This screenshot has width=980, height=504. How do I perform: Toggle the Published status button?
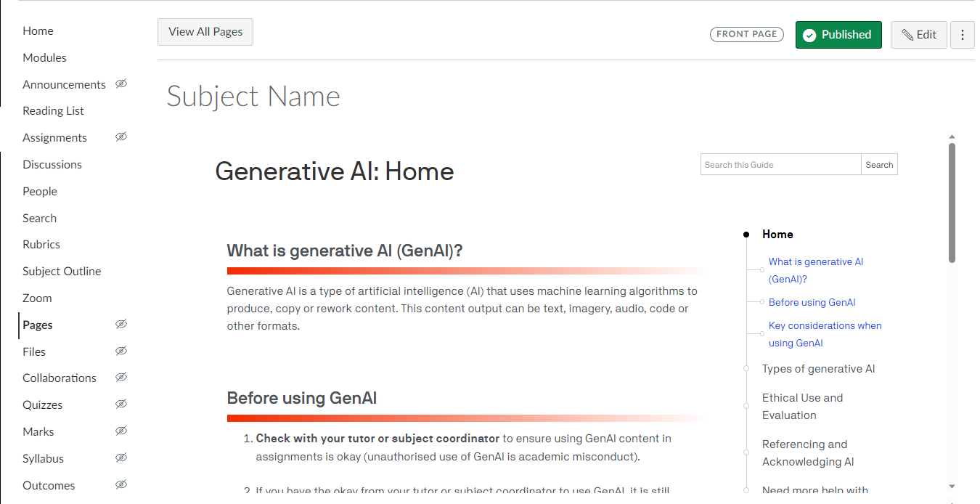[838, 35]
